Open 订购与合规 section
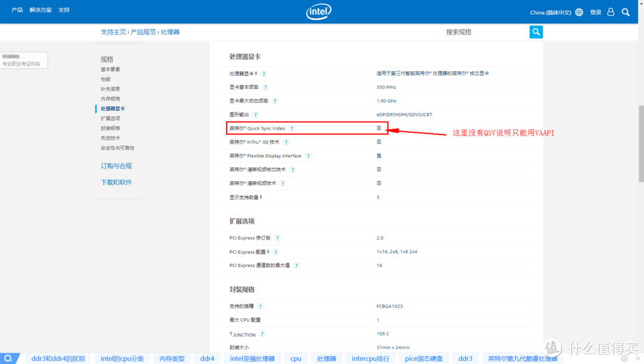 [x=116, y=166]
